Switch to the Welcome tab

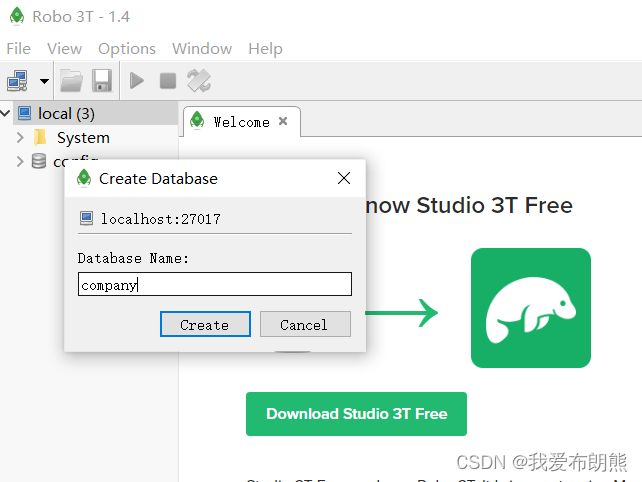coord(242,122)
